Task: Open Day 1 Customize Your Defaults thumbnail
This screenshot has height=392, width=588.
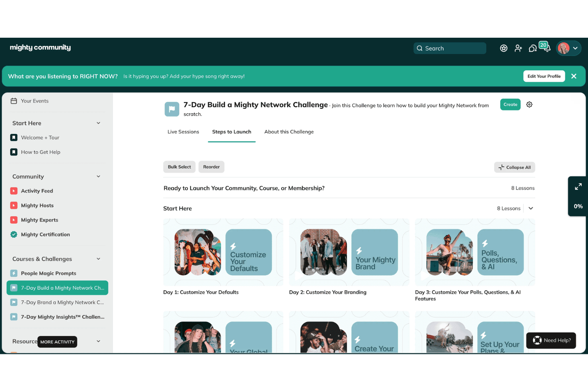Action: 223,252
